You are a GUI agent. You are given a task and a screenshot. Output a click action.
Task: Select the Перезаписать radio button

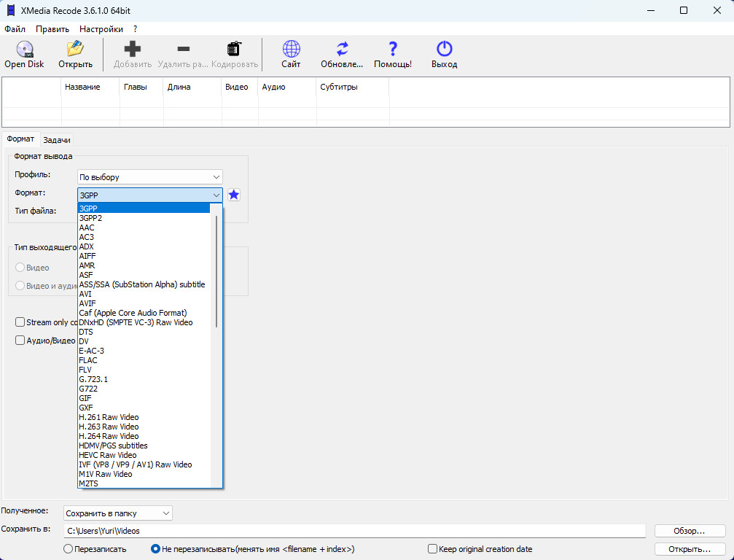pos(69,549)
